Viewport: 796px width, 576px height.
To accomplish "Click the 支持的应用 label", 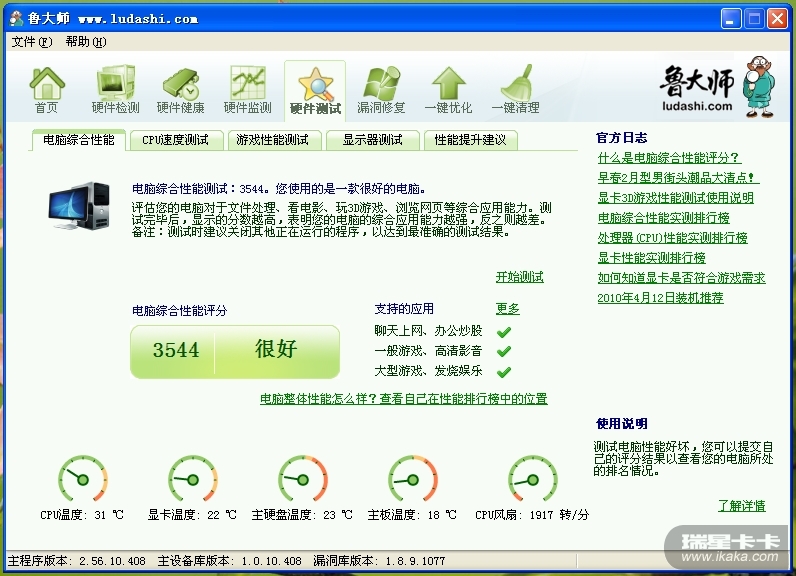I will 404,309.
